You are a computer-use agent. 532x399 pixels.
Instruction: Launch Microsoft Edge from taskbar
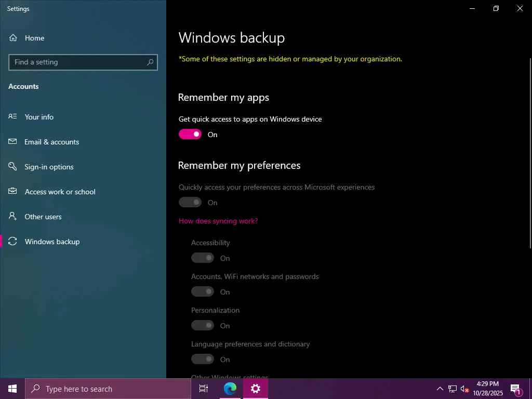pos(230,389)
